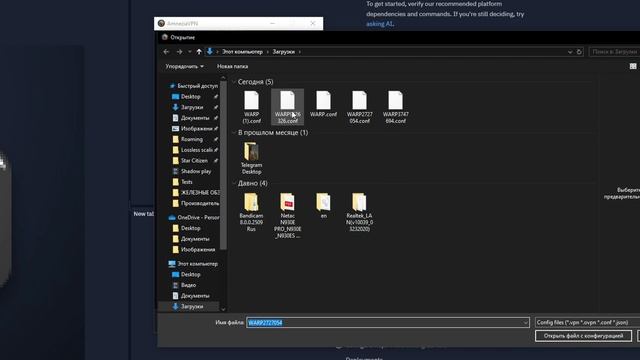Image resolution: width=640 pixels, height=360 pixels.
Task: Click the sidebar scroll down arrow
Action: (x=223, y=309)
